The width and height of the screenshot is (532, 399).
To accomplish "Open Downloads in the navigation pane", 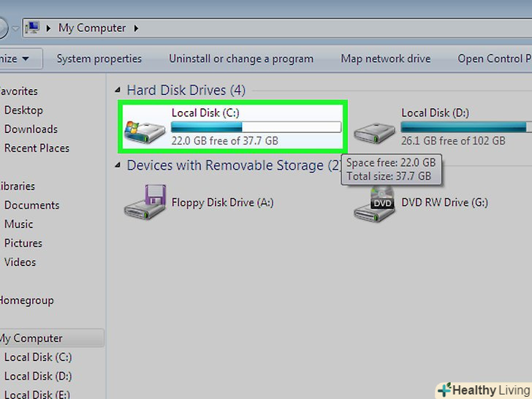I will point(31,129).
